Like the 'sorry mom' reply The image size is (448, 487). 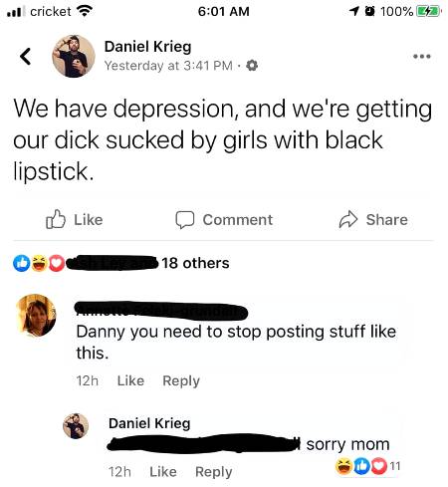click(x=163, y=471)
